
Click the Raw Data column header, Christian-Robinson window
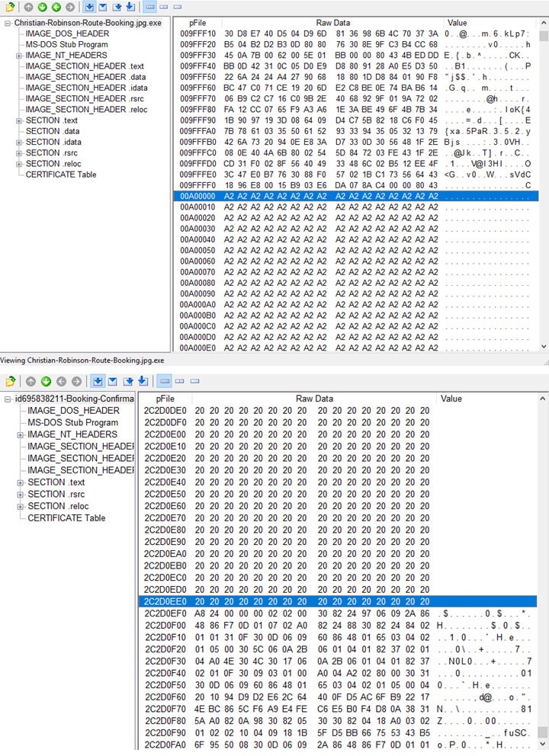tap(333, 23)
